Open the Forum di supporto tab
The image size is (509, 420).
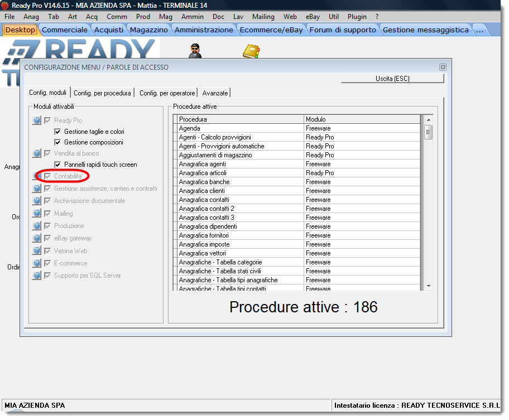(x=343, y=30)
